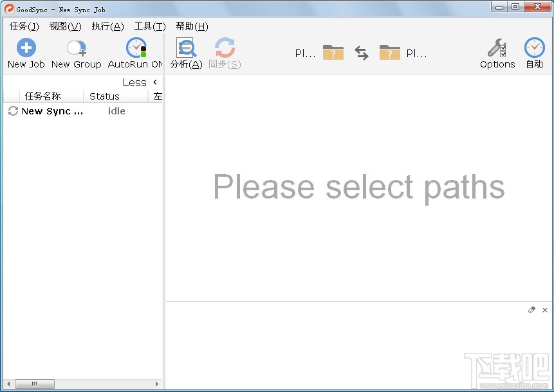Open the 帮助(H) menu
Viewport: 554px width, 392px height.
click(x=192, y=26)
